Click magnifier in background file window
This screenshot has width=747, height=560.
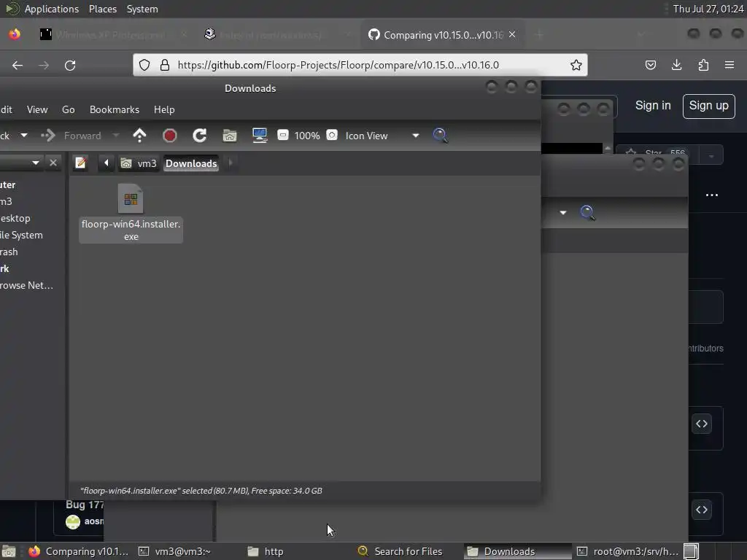[x=587, y=212]
